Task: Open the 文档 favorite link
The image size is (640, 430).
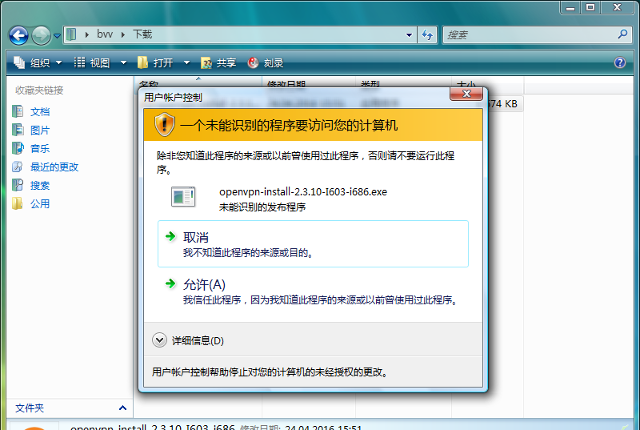Action: [40, 112]
